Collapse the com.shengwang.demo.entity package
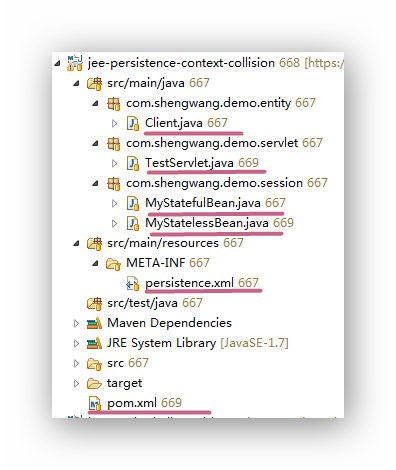Screen dimensions: 396x470 [96, 103]
